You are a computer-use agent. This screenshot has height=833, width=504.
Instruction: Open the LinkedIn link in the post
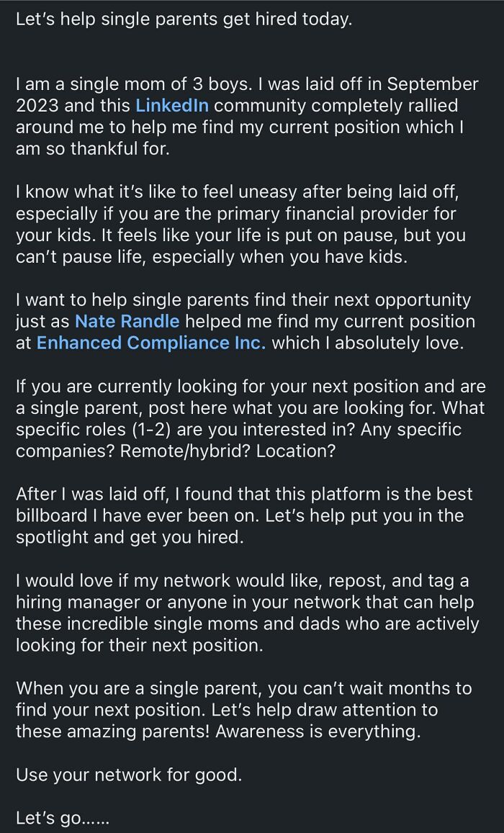pyautogui.click(x=171, y=106)
